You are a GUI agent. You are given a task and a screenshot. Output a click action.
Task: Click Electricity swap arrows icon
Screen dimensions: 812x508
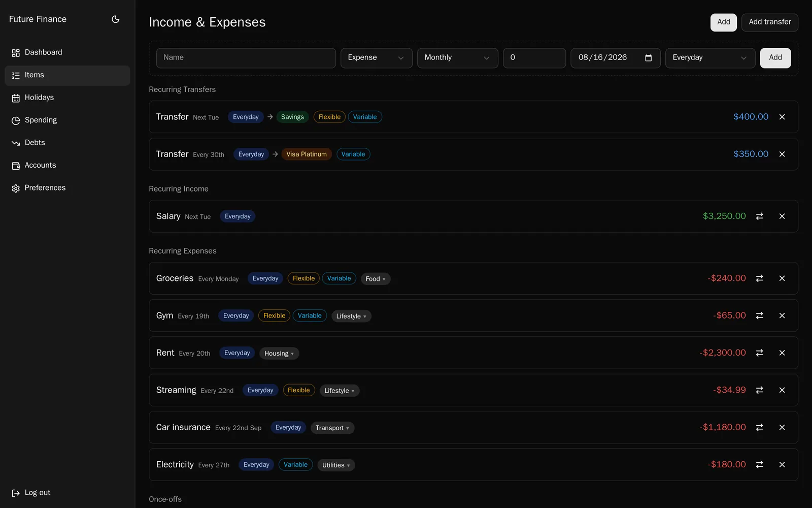click(759, 465)
